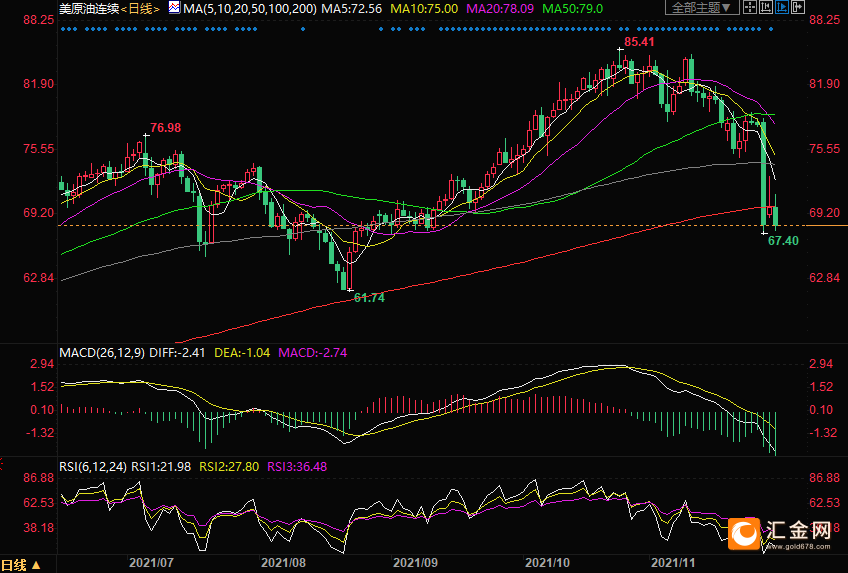848x573 pixels.
Task: Click the 85.41 high price marker
Action: click(639, 42)
